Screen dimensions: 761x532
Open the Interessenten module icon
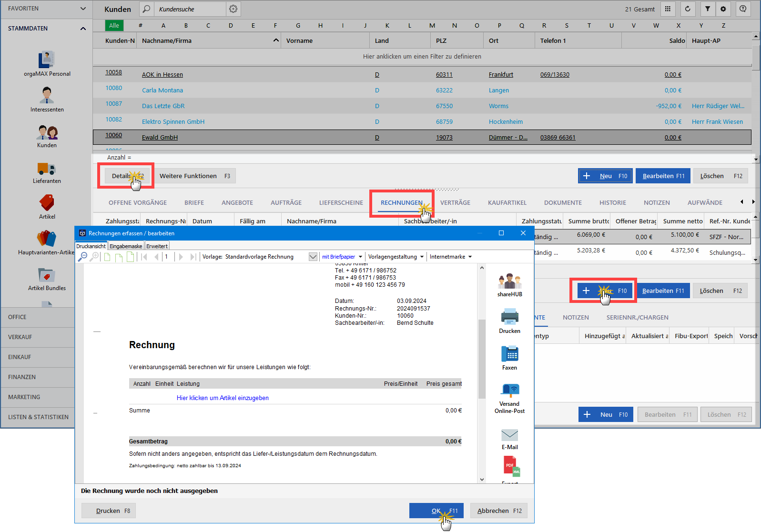coord(47,100)
